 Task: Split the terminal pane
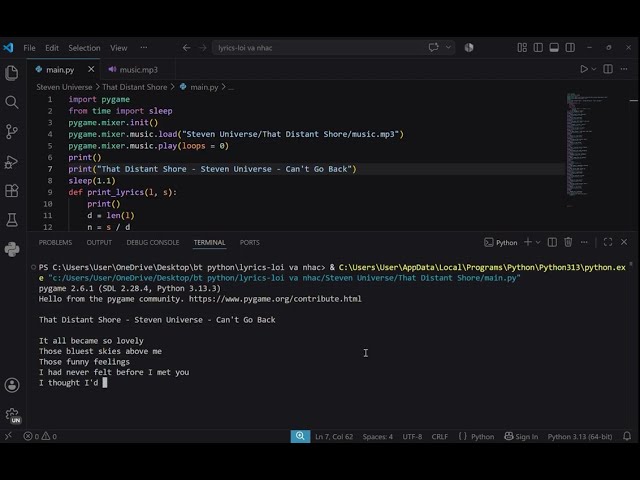(552, 242)
